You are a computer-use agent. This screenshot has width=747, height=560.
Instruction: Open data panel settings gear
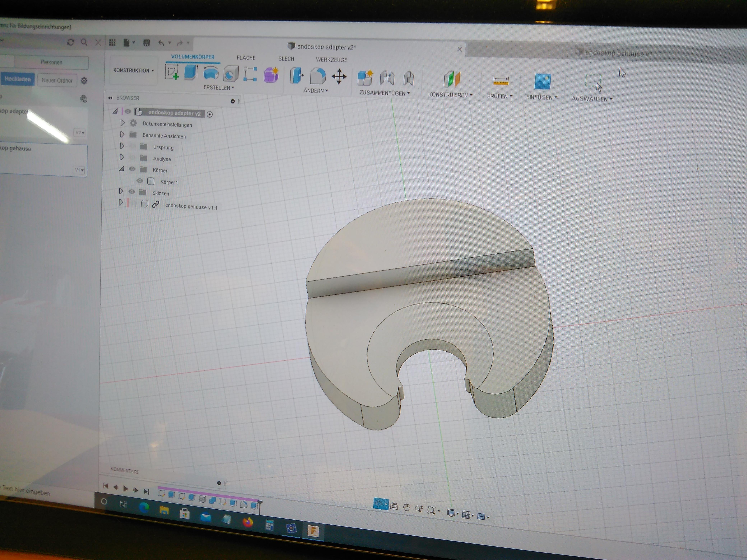pyautogui.click(x=84, y=81)
